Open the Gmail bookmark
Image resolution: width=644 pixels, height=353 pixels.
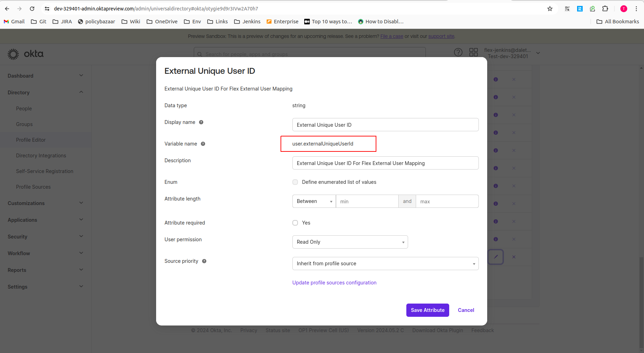click(x=14, y=22)
